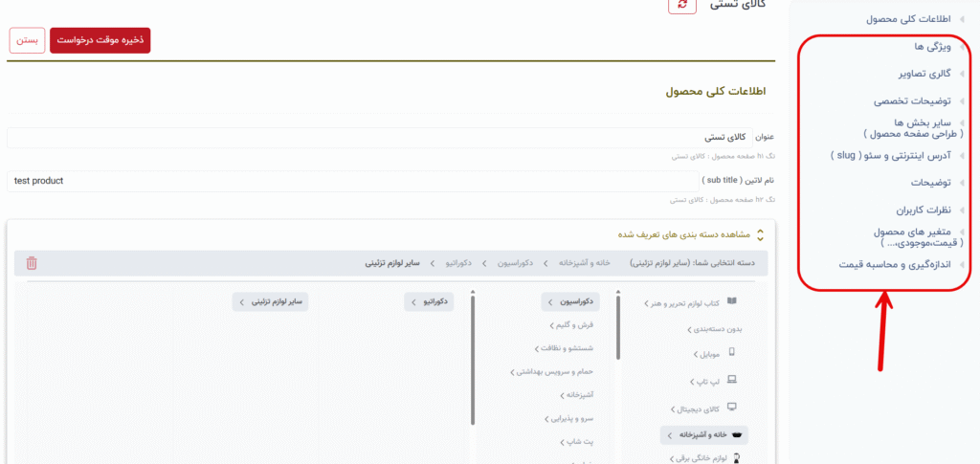The width and height of the screenshot is (980, 464).
Task: Click the bowl icon beside خانه و آشپزخانه
Action: 736,434
